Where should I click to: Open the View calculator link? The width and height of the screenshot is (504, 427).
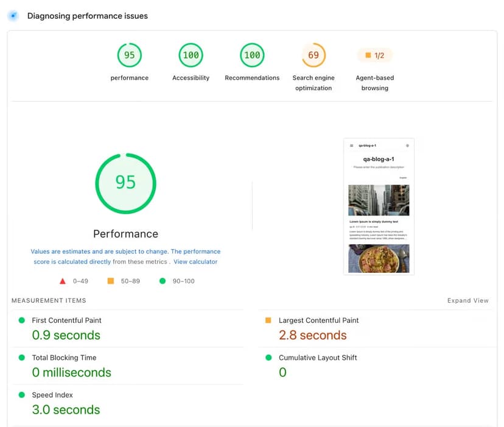coord(195,261)
